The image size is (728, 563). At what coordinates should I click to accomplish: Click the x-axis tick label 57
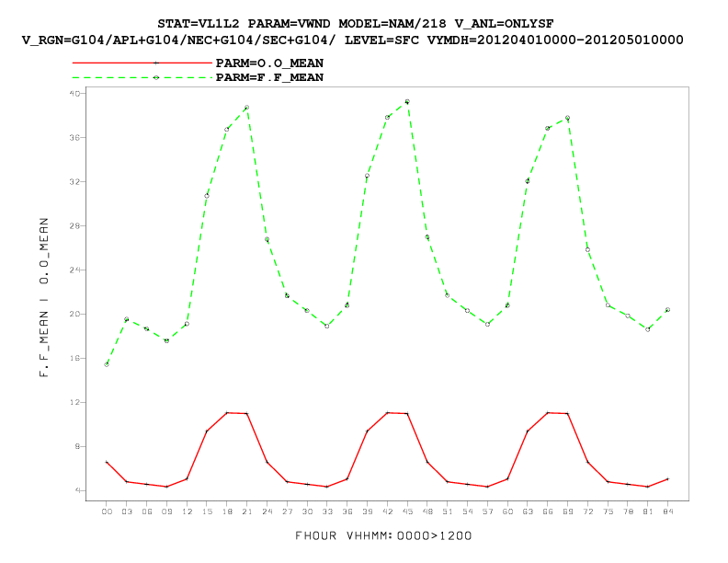488,511
